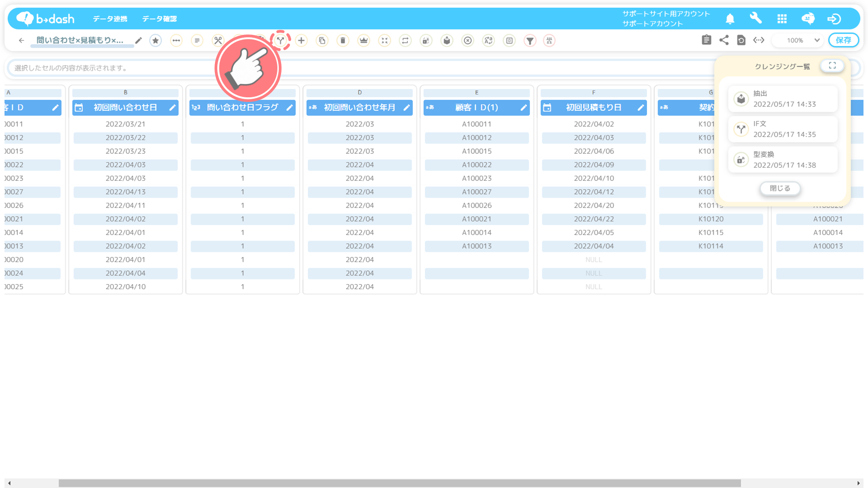Screen dimensions: 868x488
Task: Click the bracketed zero toolbar icon
Action: (509, 40)
